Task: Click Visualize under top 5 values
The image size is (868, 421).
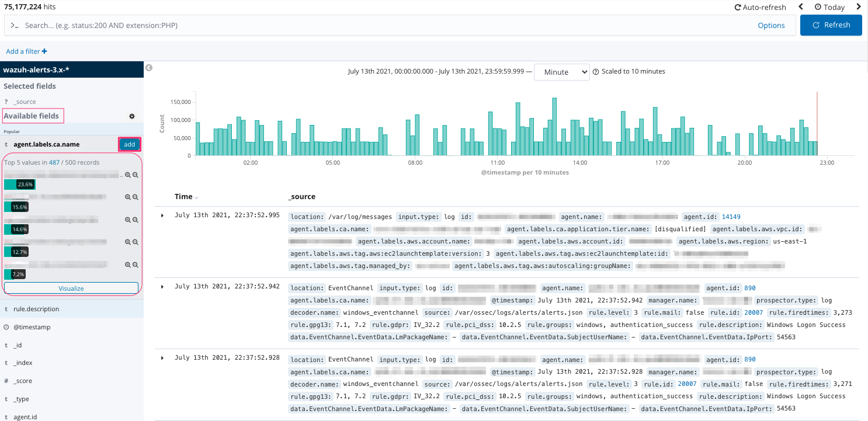Action: (71, 288)
